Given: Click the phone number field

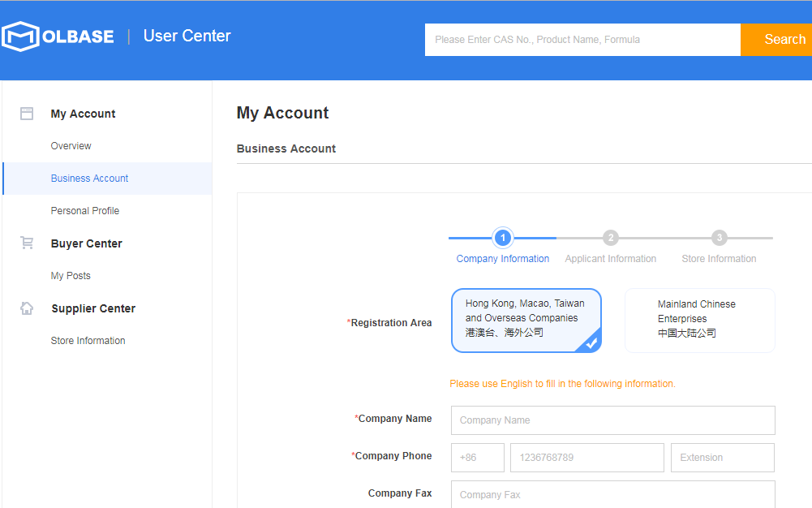Looking at the screenshot, I should pos(587,458).
